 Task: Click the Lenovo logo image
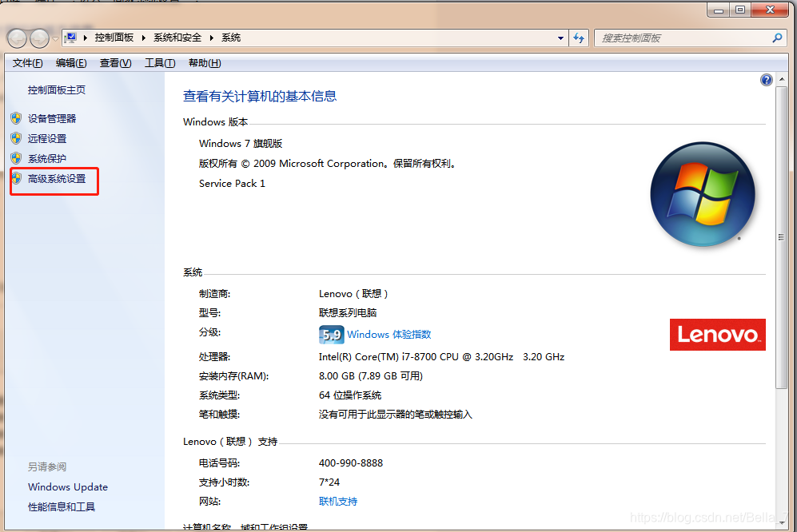click(718, 335)
